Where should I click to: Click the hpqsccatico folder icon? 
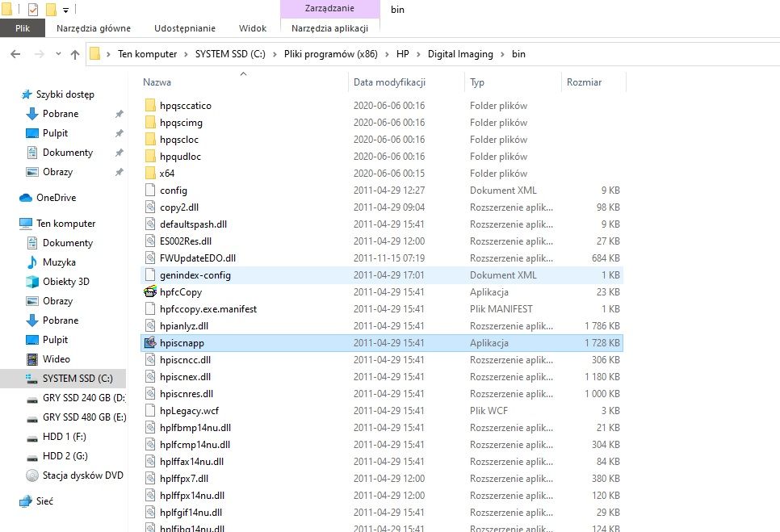[x=150, y=106]
